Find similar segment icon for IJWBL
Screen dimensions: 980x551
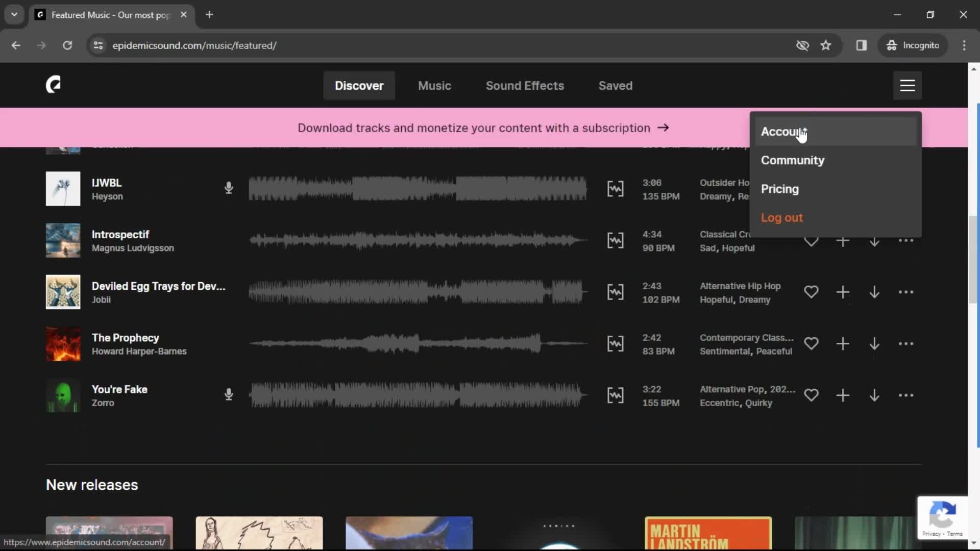(x=615, y=189)
